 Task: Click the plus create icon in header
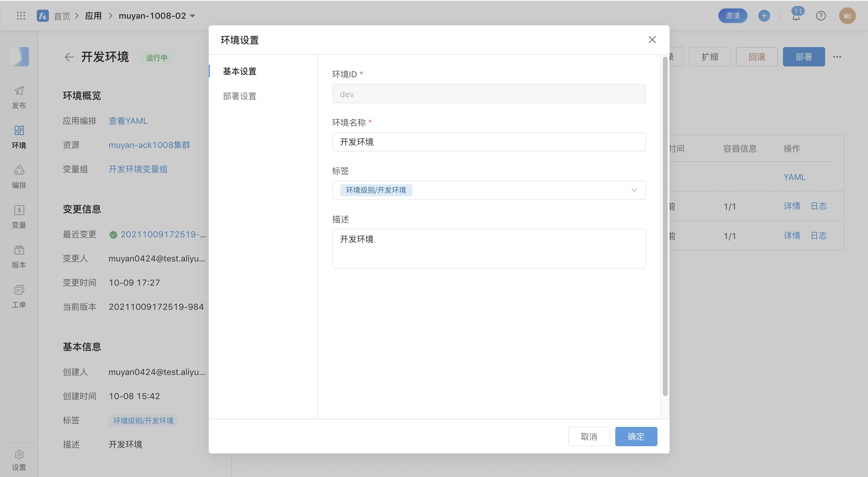tap(764, 15)
